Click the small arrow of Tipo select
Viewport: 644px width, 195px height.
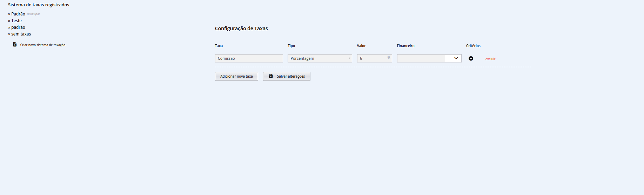pos(349,58)
